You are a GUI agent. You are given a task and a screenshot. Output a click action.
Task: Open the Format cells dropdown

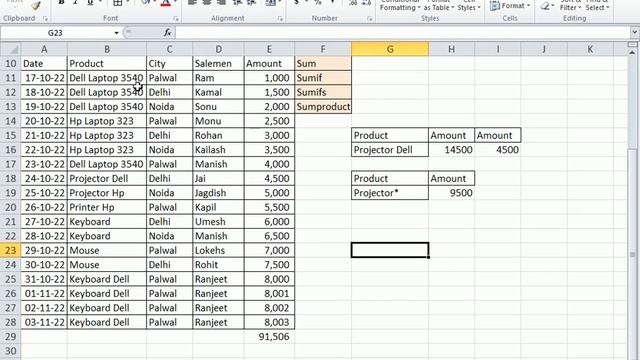[510, 5]
